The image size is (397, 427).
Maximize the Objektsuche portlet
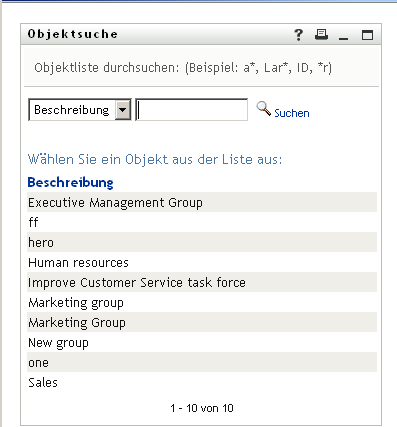click(x=367, y=35)
